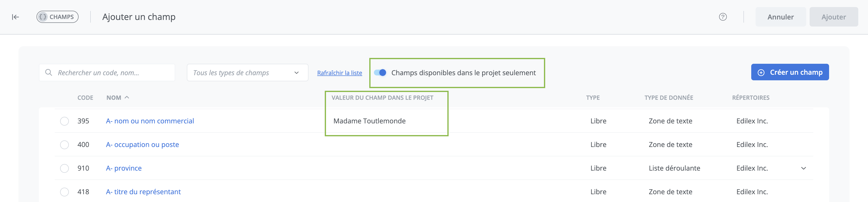Open 'A- titre du représentant' link
This screenshot has width=868, height=202.
tap(143, 192)
